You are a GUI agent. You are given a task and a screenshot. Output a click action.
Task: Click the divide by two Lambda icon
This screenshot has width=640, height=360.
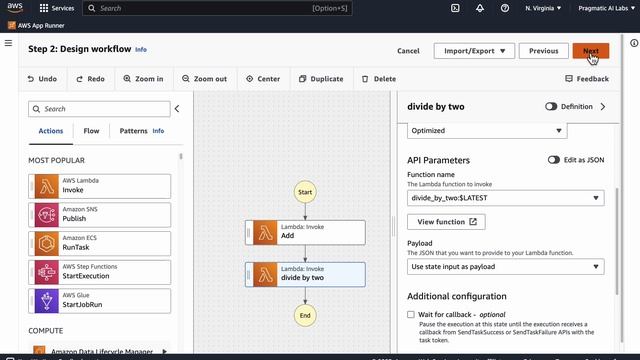tap(265, 275)
